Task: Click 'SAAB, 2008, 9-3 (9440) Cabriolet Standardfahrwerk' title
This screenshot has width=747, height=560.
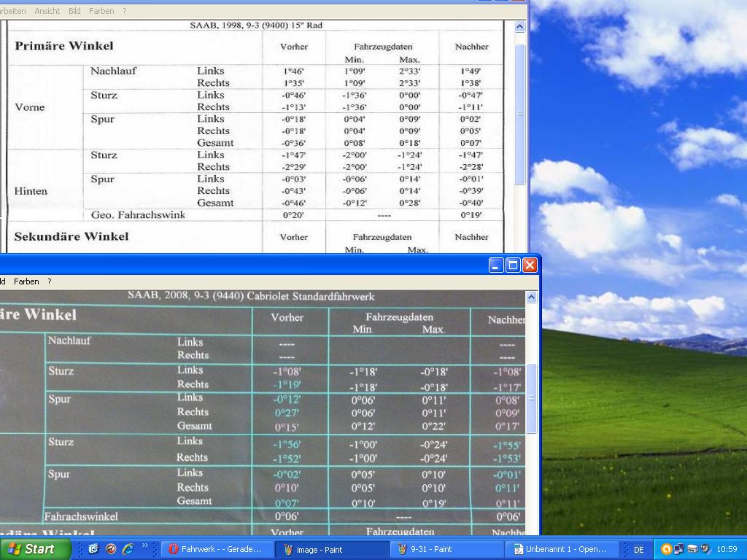Action: (x=251, y=296)
